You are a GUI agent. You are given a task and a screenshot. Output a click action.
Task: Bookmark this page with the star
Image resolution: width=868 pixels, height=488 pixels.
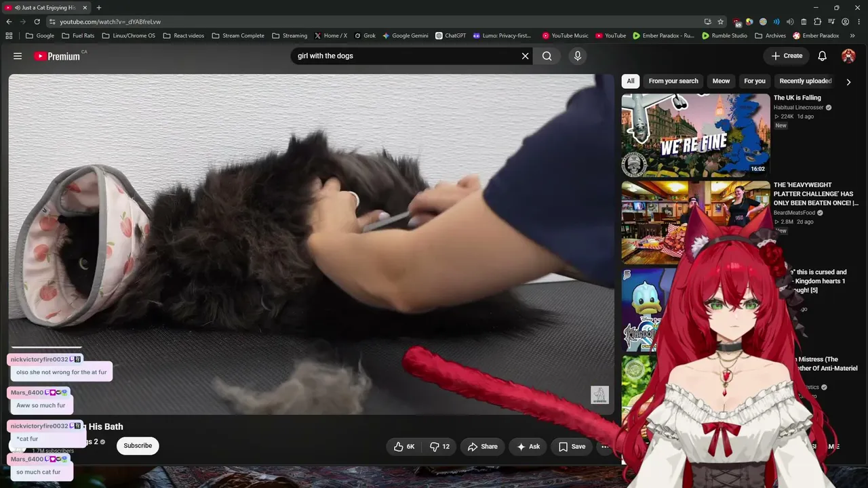pyautogui.click(x=721, y=22)
